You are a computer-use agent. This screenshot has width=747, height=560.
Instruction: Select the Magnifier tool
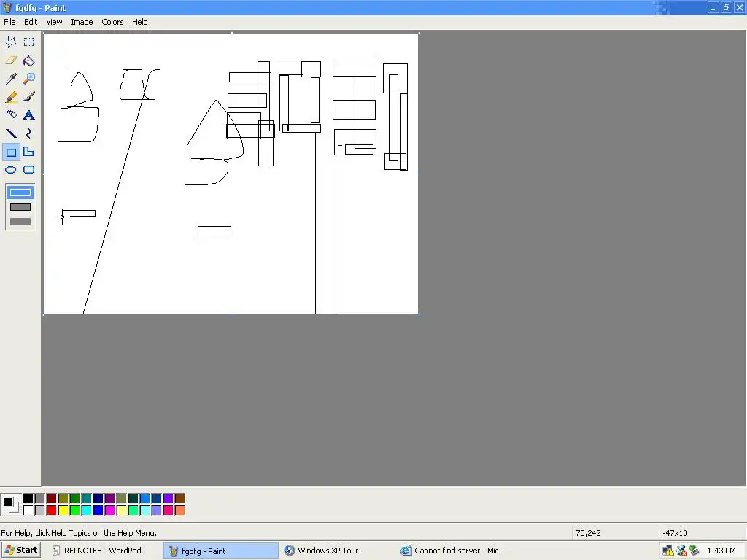point(29,79)
